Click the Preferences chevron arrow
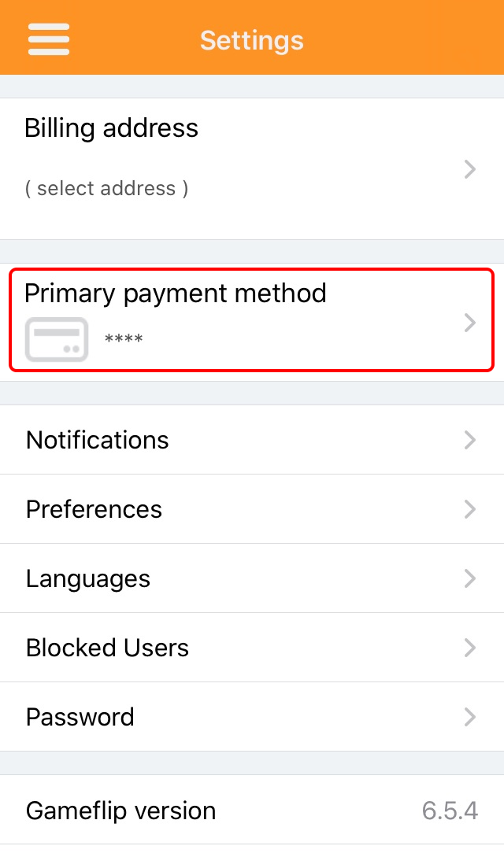504x868 pixels. (470, 509)
